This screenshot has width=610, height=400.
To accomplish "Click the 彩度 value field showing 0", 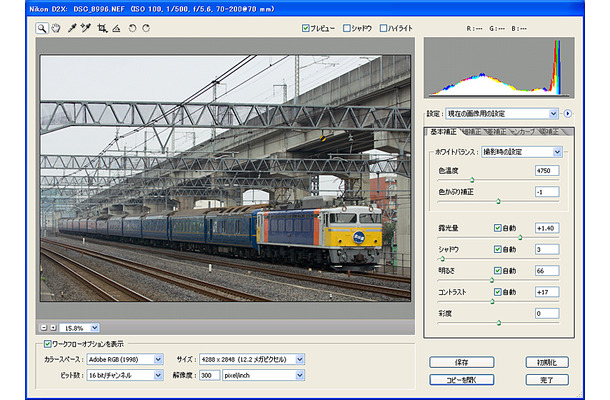I will click(x=547, y=313).
